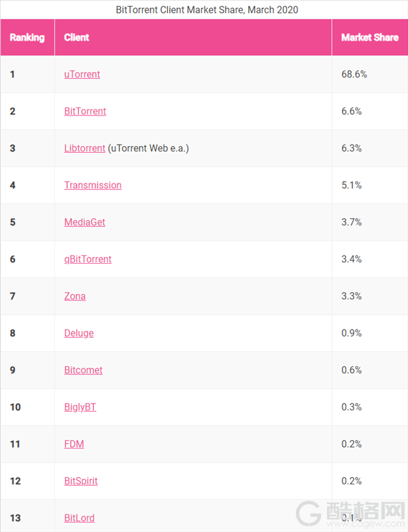Click the Ranking column header
Image resolution: width=408 pixels, height=532 pixels.
pyautogui.click(x=27, y=37)
